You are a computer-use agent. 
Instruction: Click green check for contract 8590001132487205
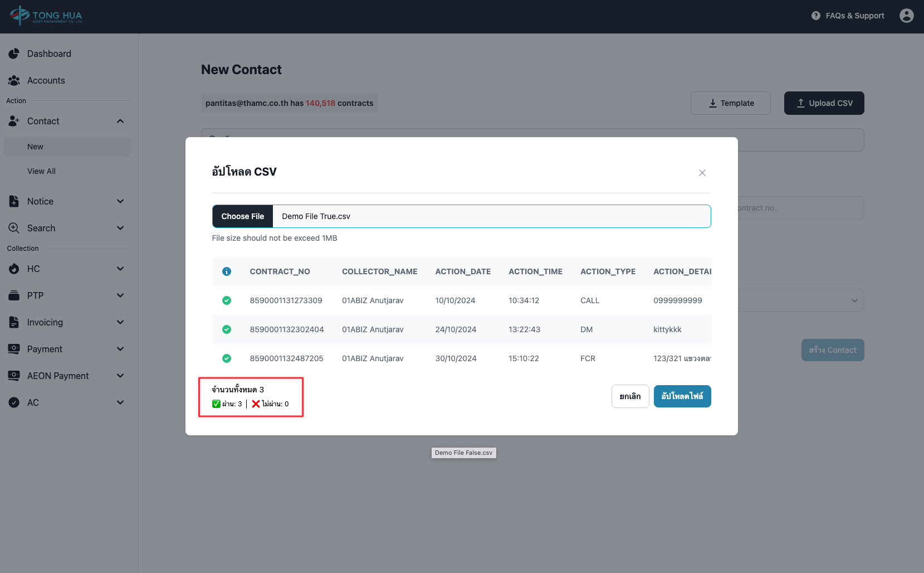(x=227, y=358)
